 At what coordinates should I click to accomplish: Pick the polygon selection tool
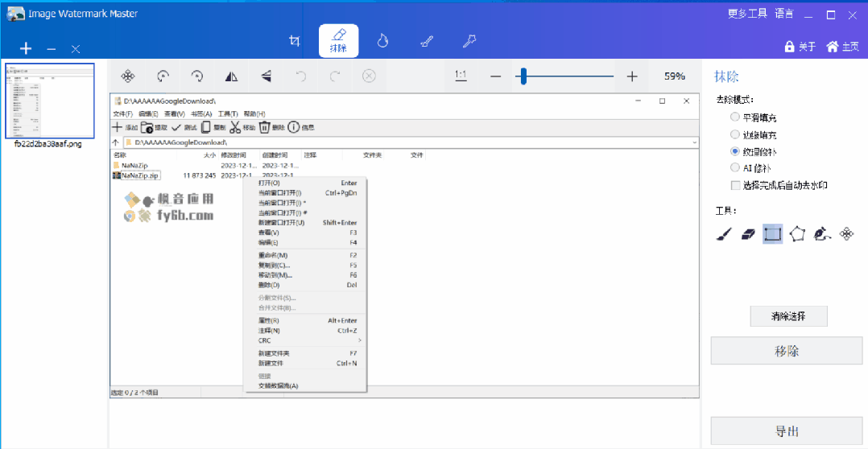796,234
